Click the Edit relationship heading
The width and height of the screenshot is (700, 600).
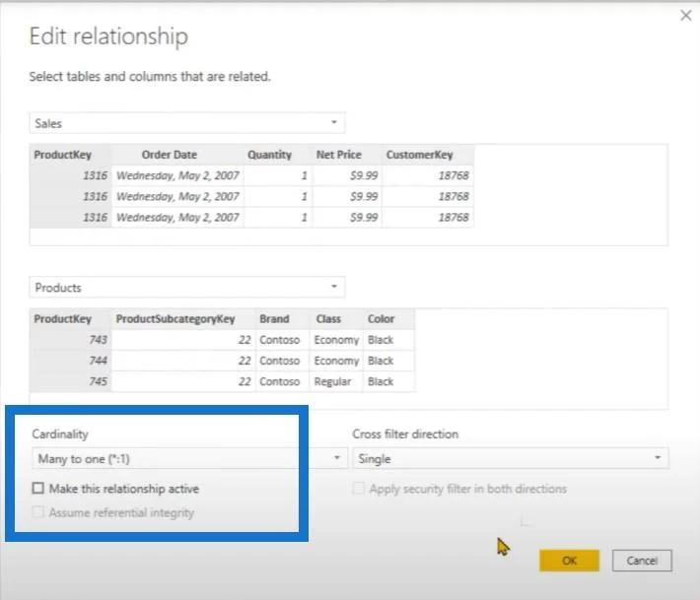click(108, 36)
